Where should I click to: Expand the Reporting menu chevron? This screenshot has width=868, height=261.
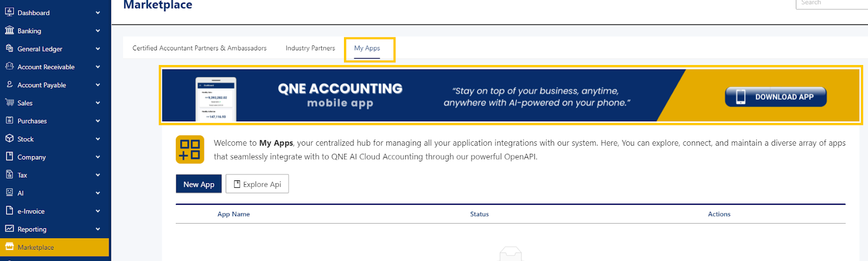tap(98, 229)
